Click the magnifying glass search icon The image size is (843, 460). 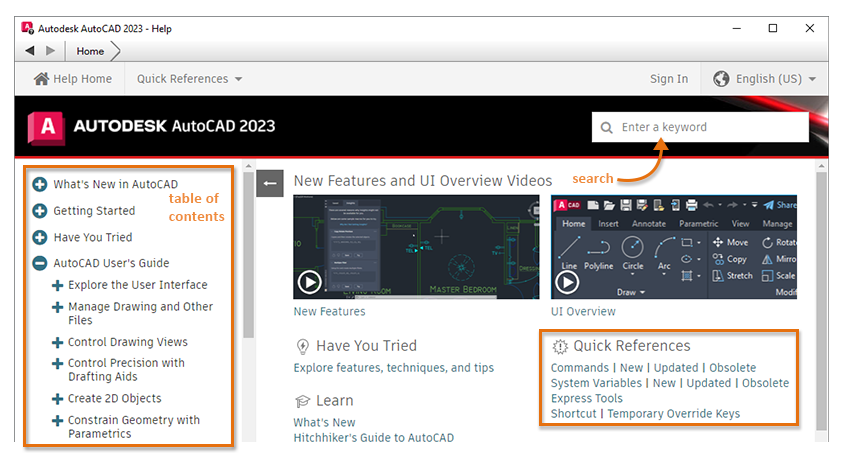(606, 128)
